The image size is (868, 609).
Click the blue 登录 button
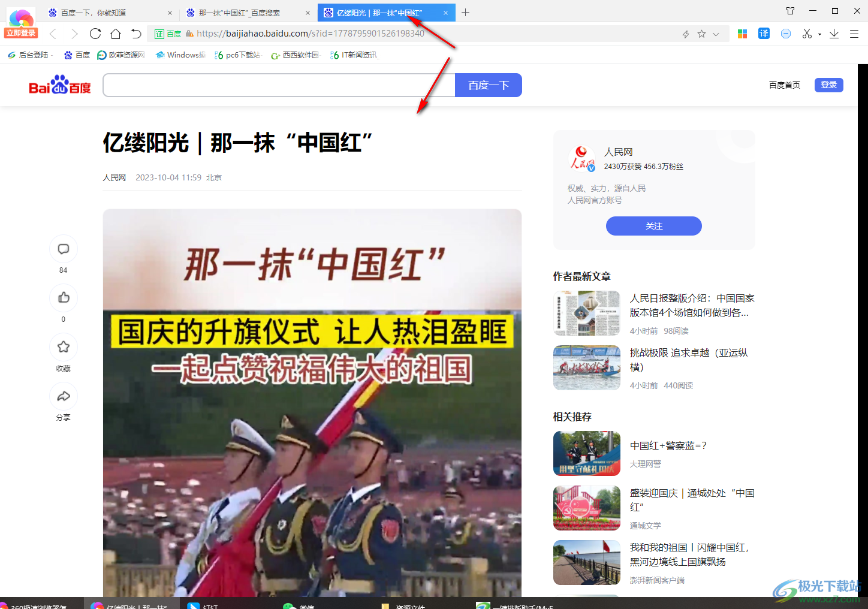[829, 85]
